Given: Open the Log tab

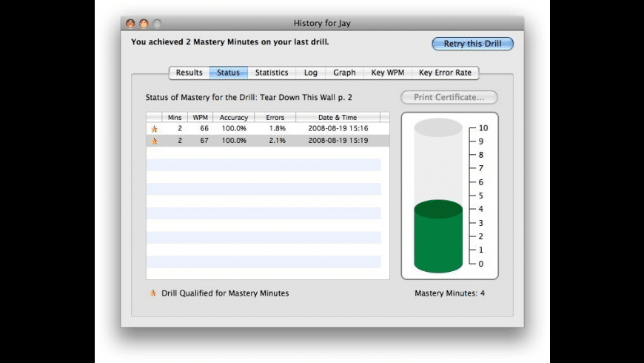Looking at the screenshot, I should coord(310,73).
